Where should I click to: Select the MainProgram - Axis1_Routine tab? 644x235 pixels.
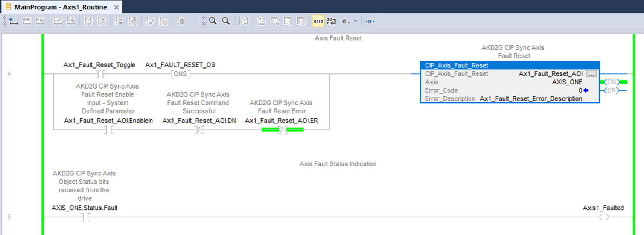(x=61, y=7)
